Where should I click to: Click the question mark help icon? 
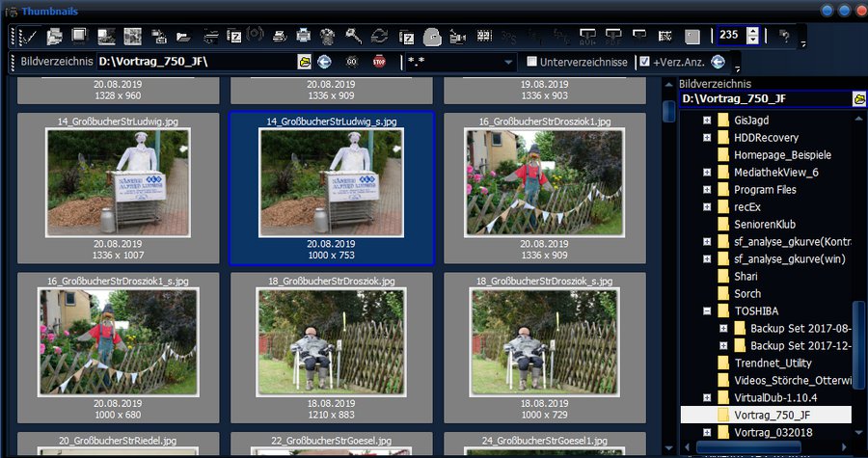pos(784,37)
